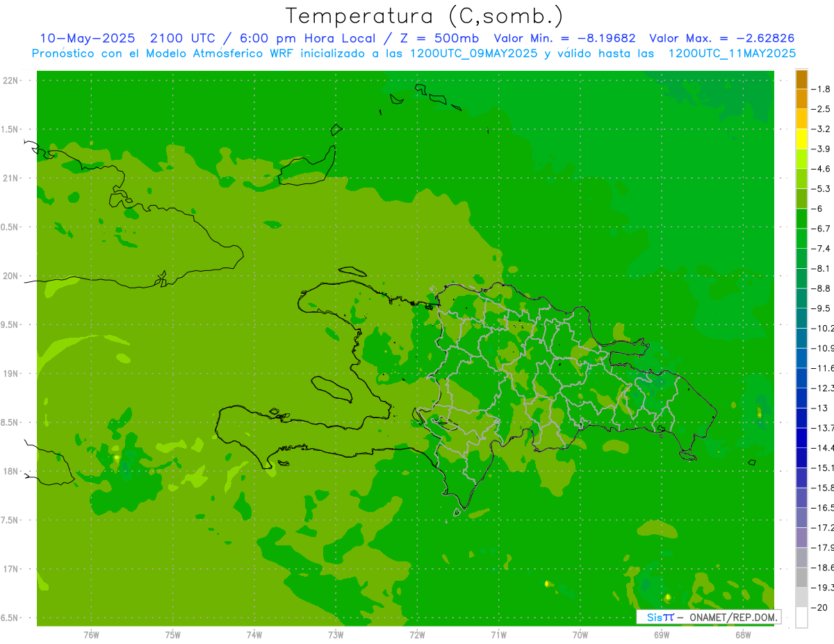Click the '-4.6' colorbar value

point(821,169)
